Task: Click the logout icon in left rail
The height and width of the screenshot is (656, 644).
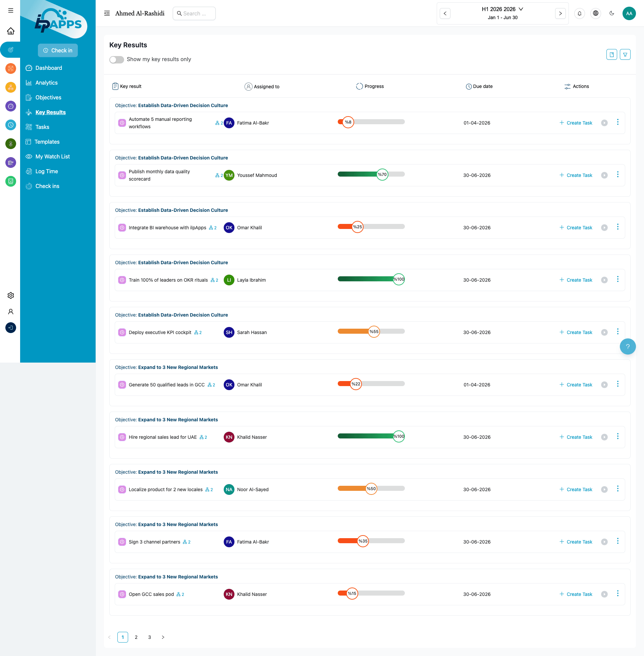Action: click(x=11, y=327)
